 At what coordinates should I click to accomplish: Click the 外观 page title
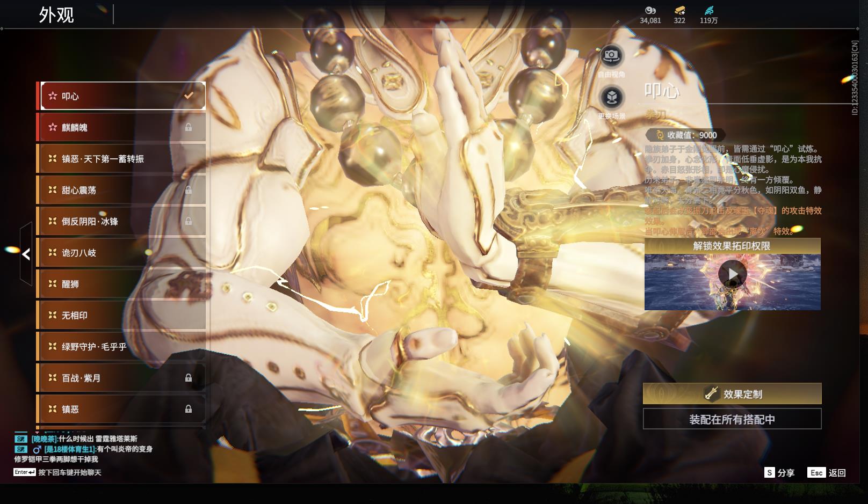[56, 14]
